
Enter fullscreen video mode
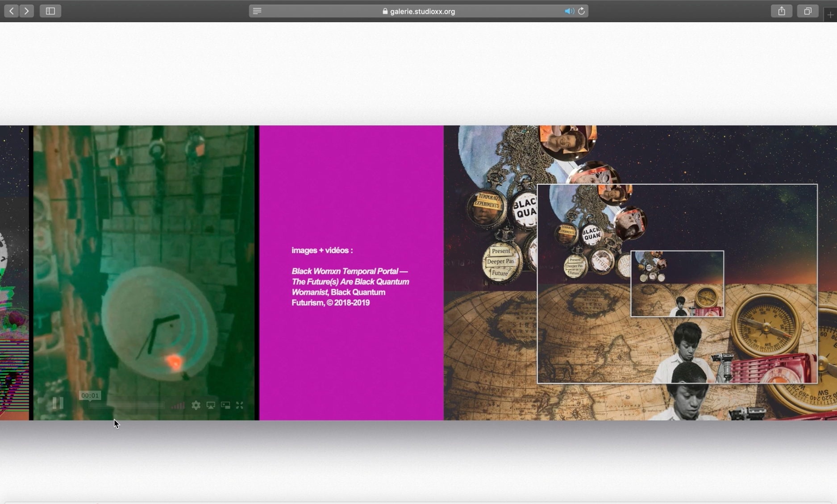(x=240, y=405)
